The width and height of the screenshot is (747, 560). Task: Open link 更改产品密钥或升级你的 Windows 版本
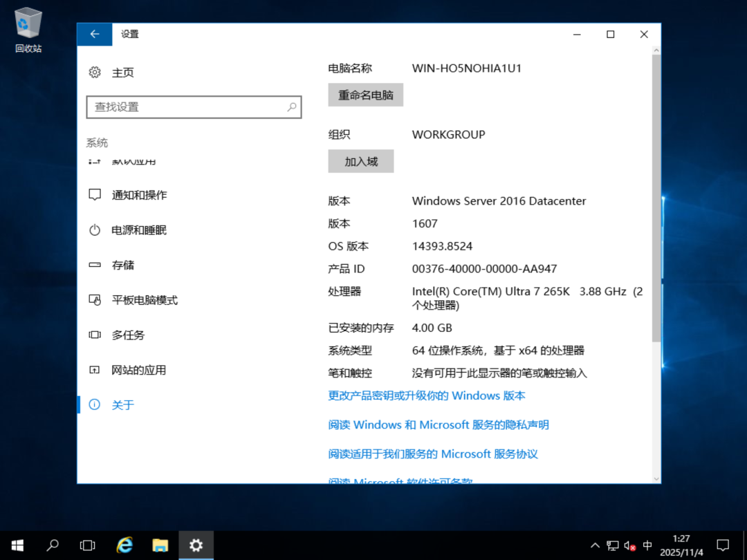[x=426, y=395]
